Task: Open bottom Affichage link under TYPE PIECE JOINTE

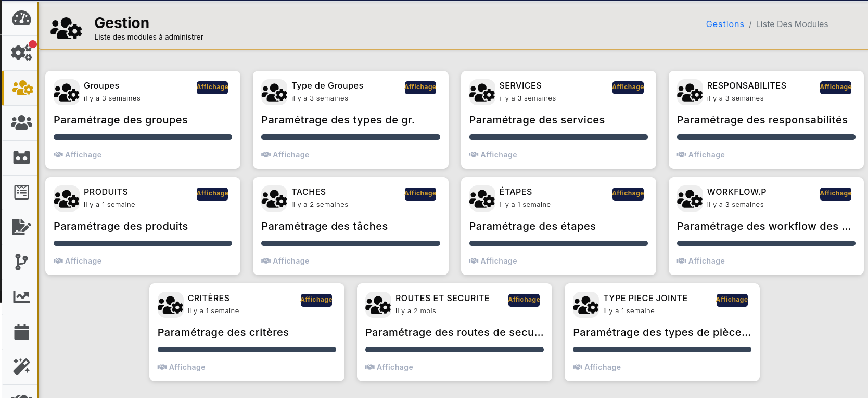Action: tap(597, 367)
